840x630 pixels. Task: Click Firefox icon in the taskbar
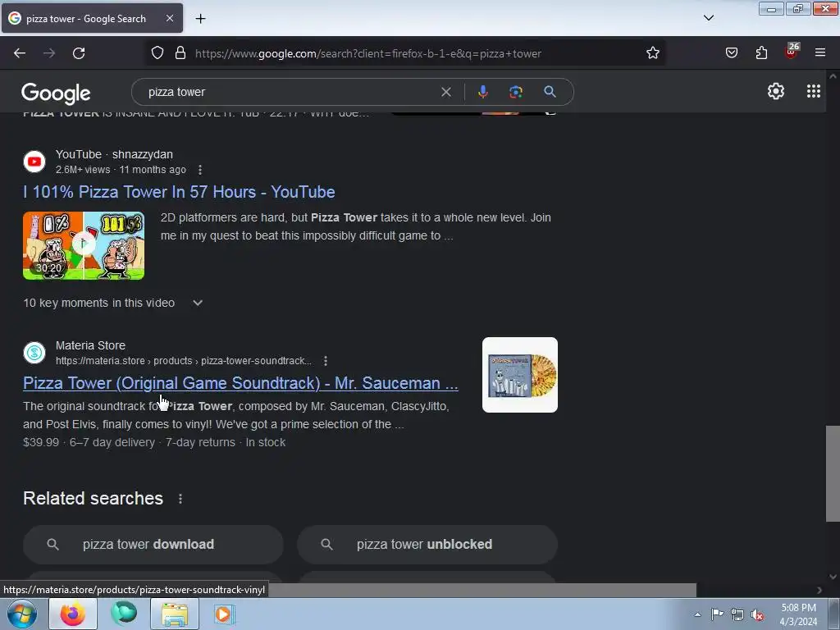[73, 614]
